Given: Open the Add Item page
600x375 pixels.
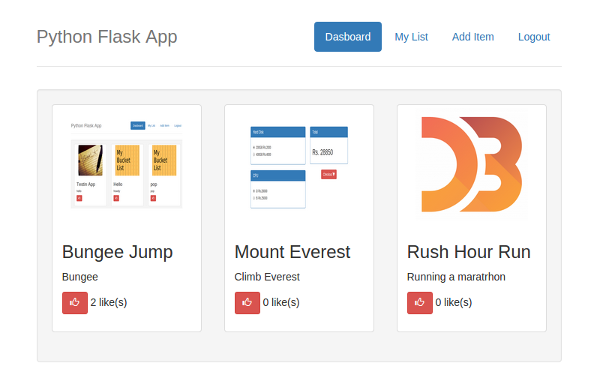Looking at the screenshot, I should pos(473,37).
